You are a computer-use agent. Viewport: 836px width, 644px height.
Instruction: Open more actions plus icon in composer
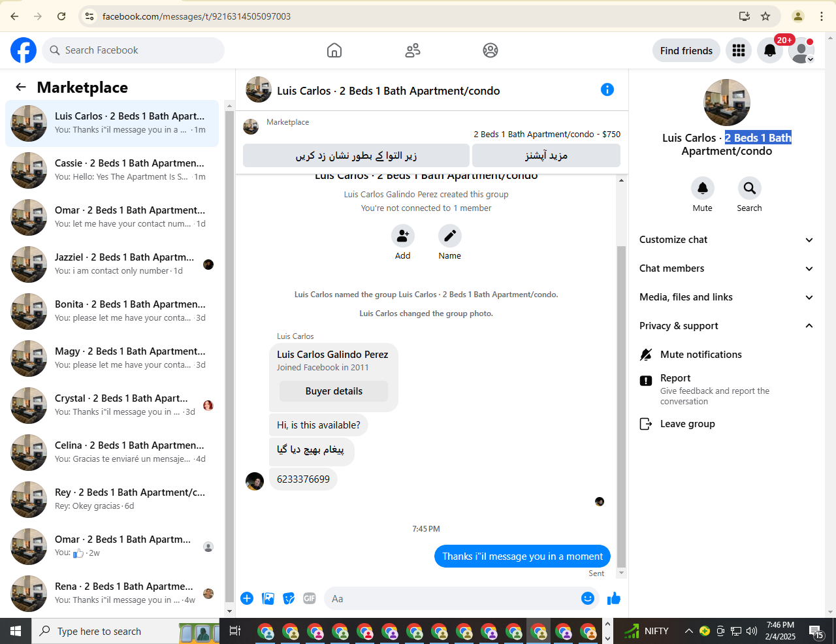click(x=247, y=598)
